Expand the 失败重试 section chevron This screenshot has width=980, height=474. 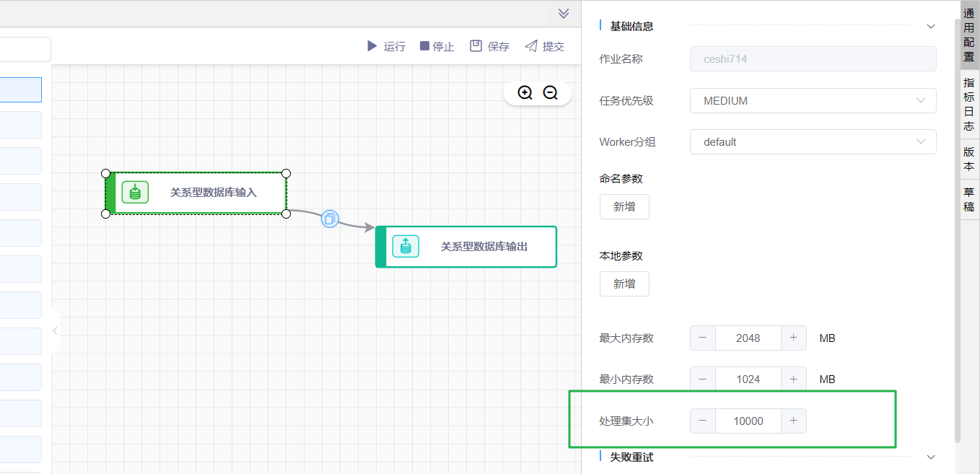931,457
